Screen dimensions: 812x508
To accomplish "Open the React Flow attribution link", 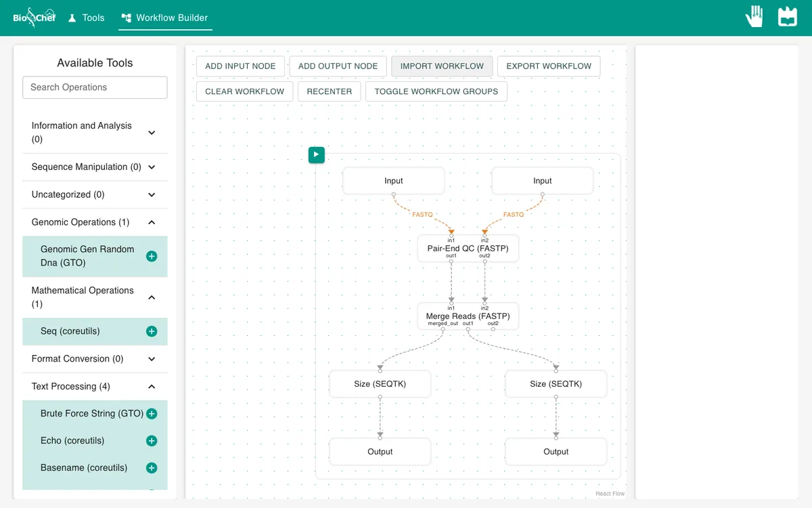I will [x=610, y=494].
